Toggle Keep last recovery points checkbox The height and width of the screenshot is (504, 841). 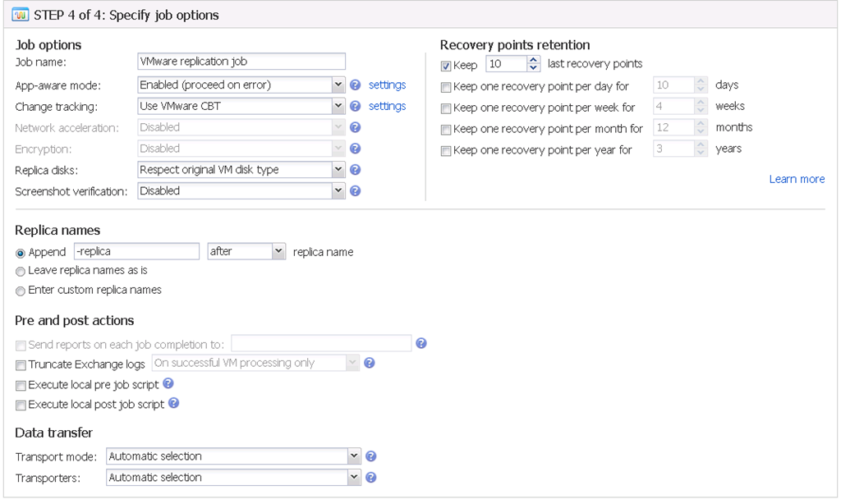tap(446, 66)
